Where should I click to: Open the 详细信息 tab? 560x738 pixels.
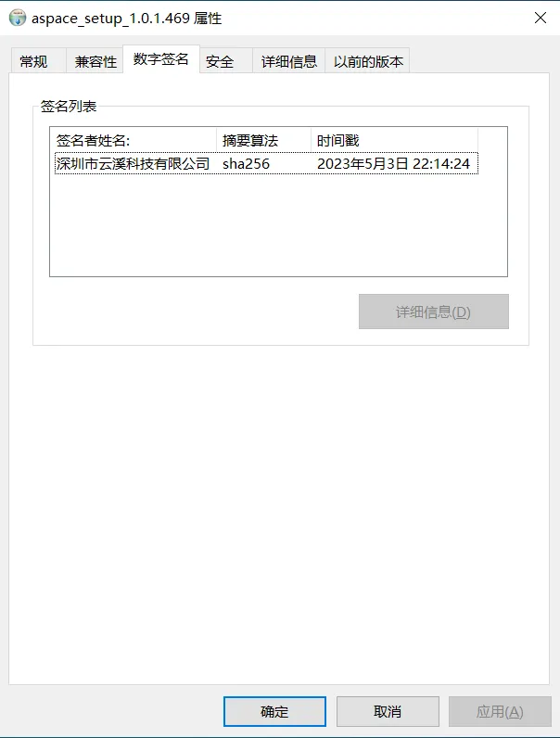(x=289, y=61)
